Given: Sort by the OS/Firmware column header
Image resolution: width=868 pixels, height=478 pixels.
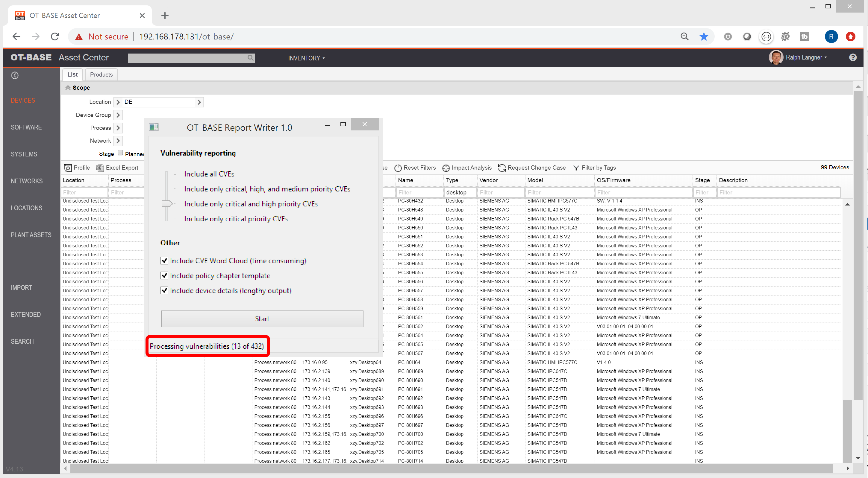Looking at the screenshot, I should [643, 180].
